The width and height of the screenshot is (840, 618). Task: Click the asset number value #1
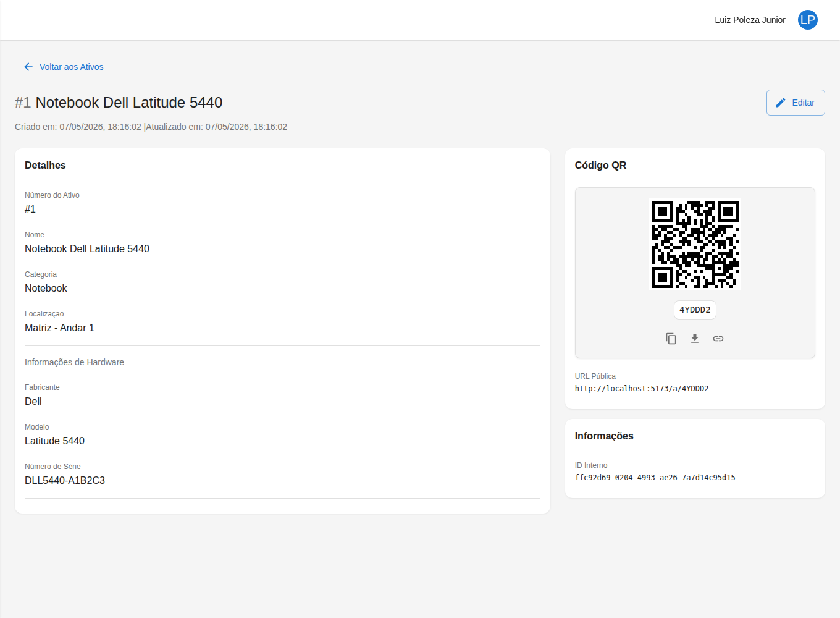(30, 209)
